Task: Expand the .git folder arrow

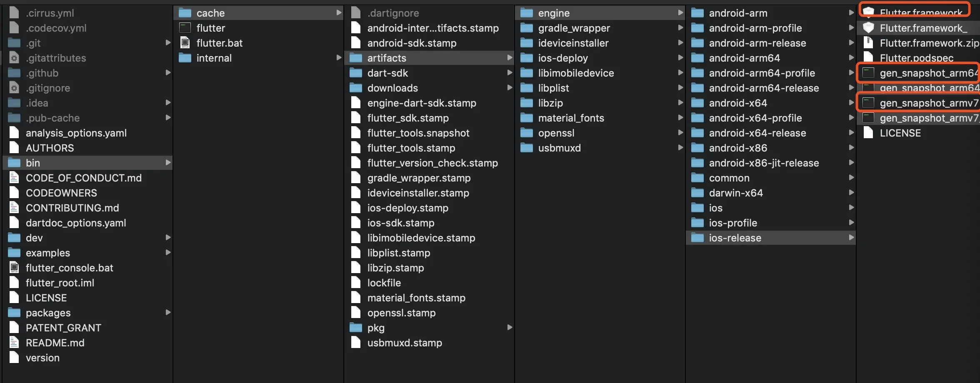Action: 168,42
